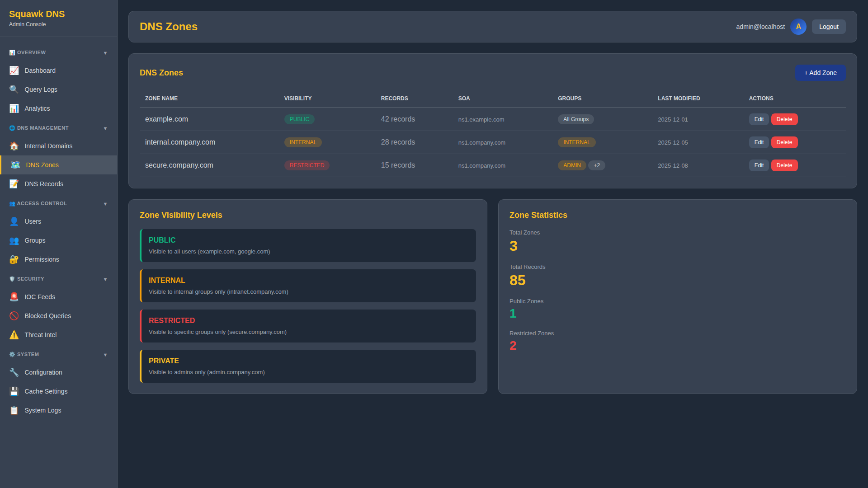868x488 pixels.
Task: Click the + Add Zone button
Action: pos(820,73)
